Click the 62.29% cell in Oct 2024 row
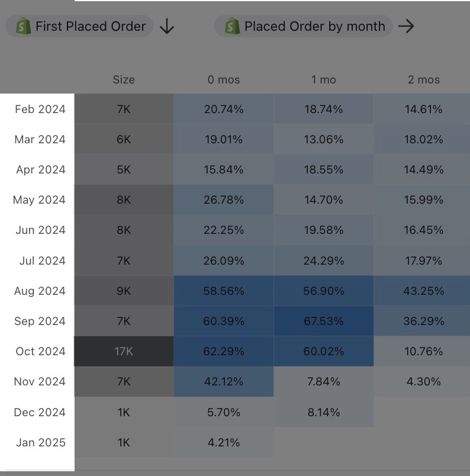This screenshot has width=470, height=476. click(x=224, y=351)
